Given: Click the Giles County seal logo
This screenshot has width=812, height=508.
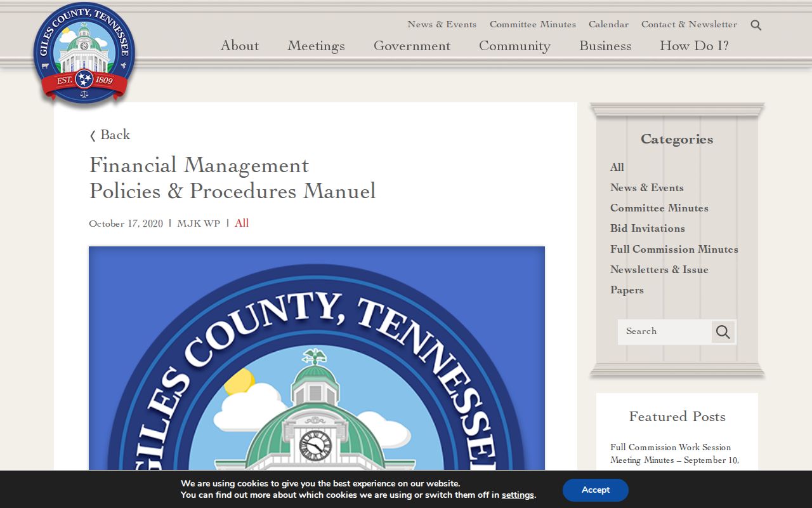Looking at the screenshot, I should 84,53.
